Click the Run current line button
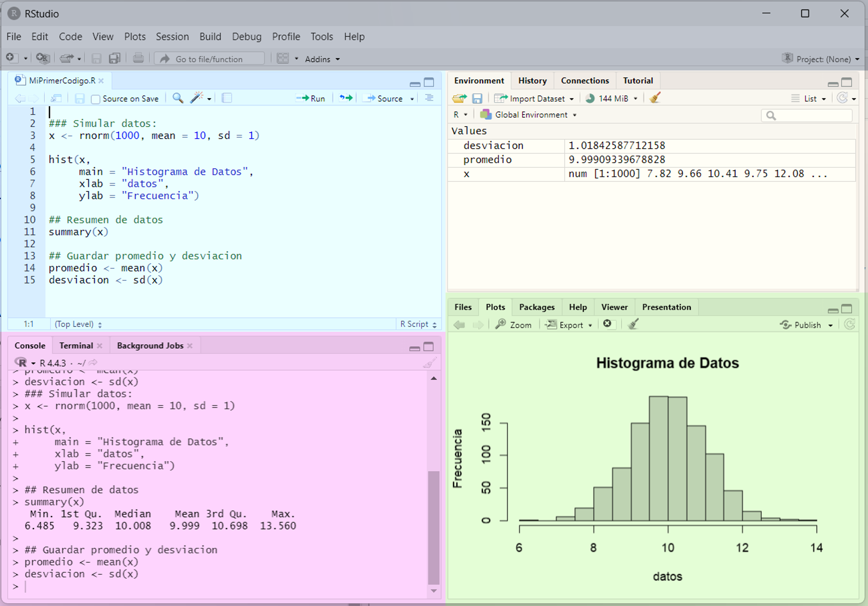This screenshot has height=606, width=868. [x=310, y=99]
